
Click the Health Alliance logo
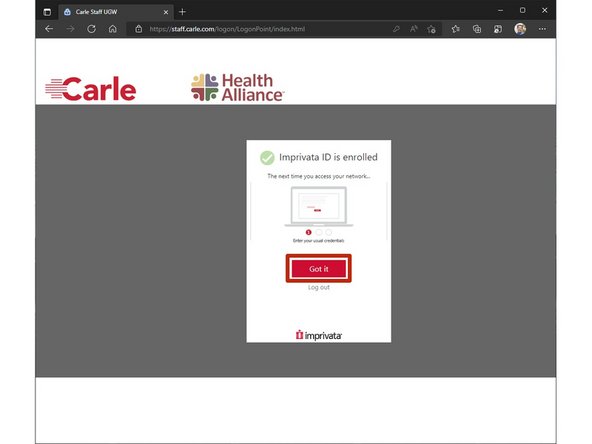coord(237,88)
